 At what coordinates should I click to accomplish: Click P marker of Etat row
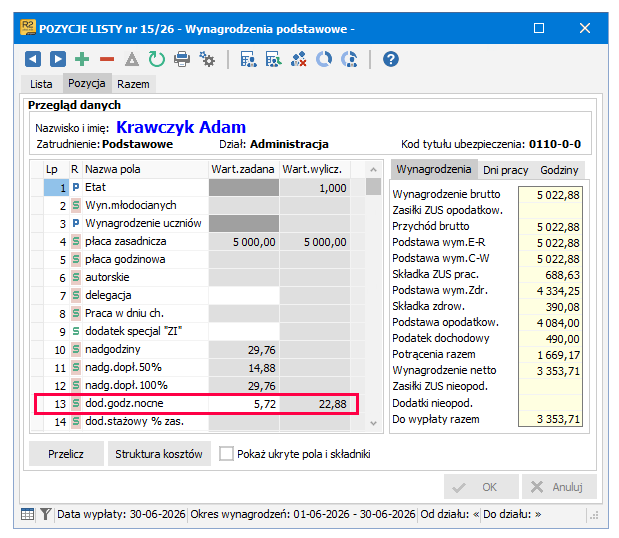pyautogui.click(x=76, y=187)
